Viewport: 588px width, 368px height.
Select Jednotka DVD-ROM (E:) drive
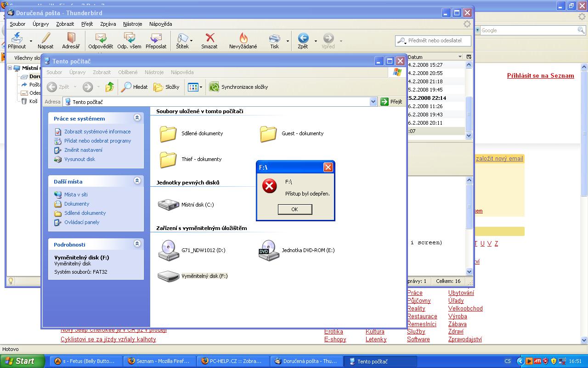point(269,250)
